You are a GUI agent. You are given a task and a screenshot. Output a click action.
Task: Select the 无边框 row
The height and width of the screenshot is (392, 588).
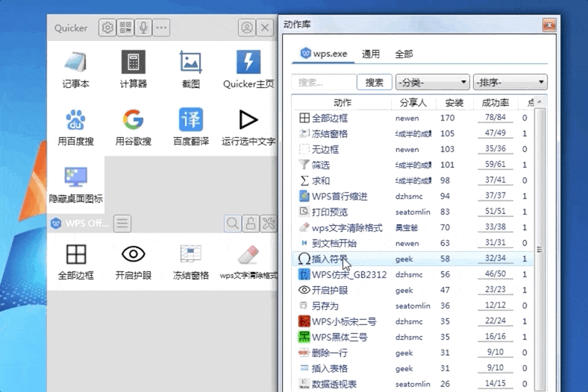[413, 149]
